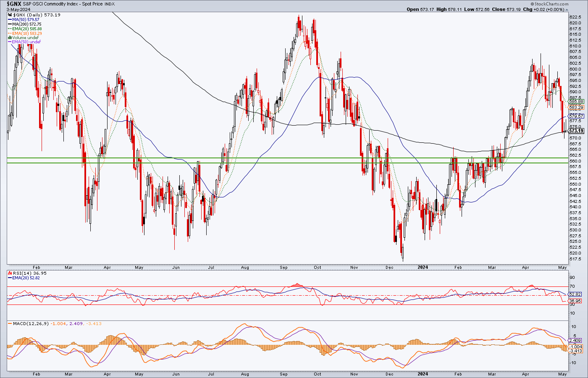Click the 2.409 value flag on the MACD axis

(575, 341)
